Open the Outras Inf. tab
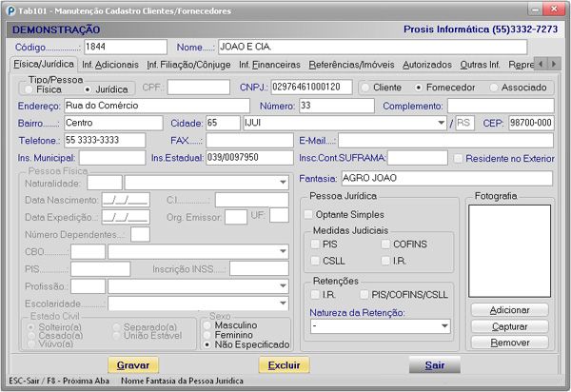The width and height of the screenshot is (571, 392). point(480,65)
